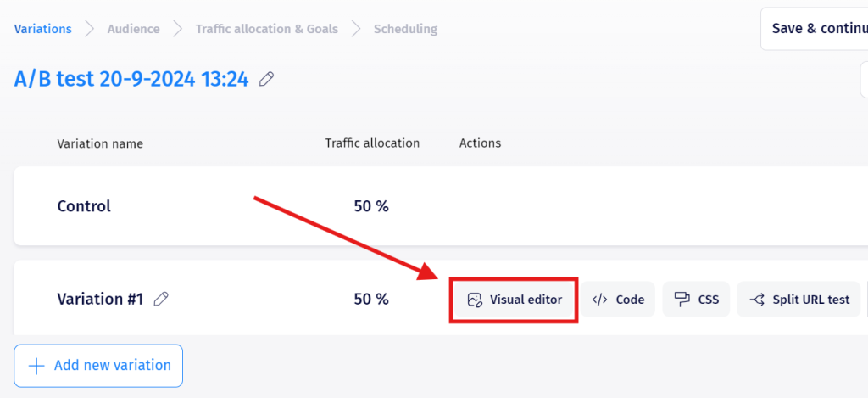Click Variation #1's 50 % traffic value

pyautogui.click(x=371, y=299)
